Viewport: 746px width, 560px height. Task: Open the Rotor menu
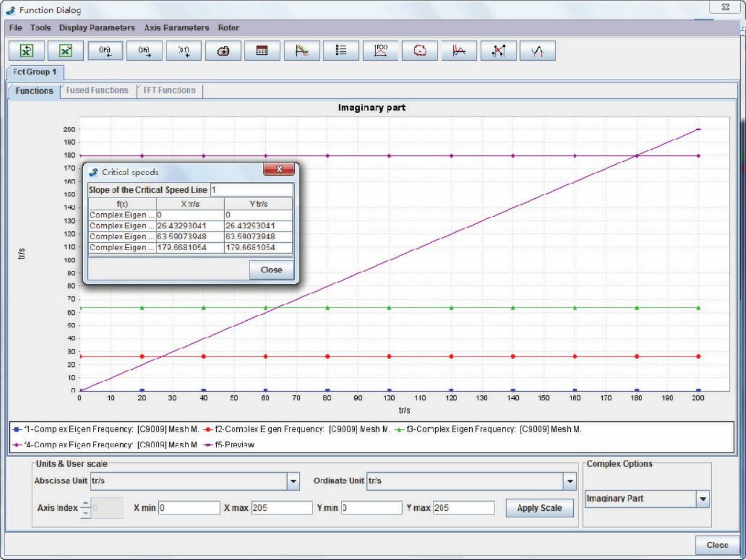(x=228, y=28)
